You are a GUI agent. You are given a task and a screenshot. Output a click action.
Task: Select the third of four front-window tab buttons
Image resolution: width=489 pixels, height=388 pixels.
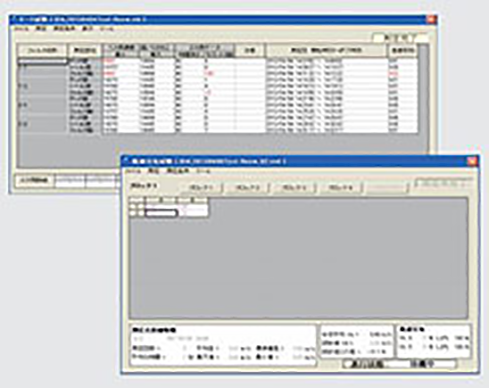[x=294, y=188]
